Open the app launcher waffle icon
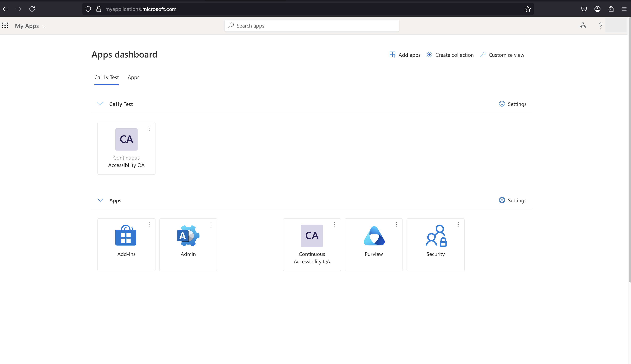631x364 pixels. 5,25
